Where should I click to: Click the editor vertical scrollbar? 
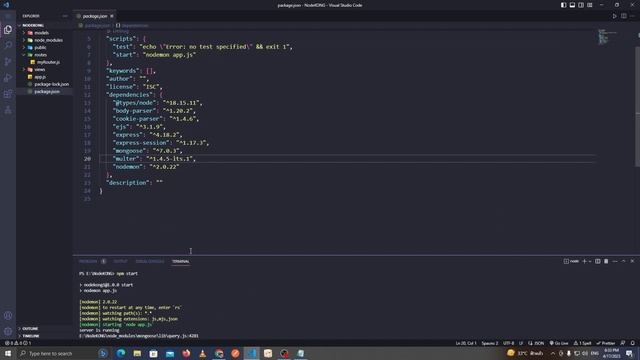pyautogui.click(x=637, y=106)
